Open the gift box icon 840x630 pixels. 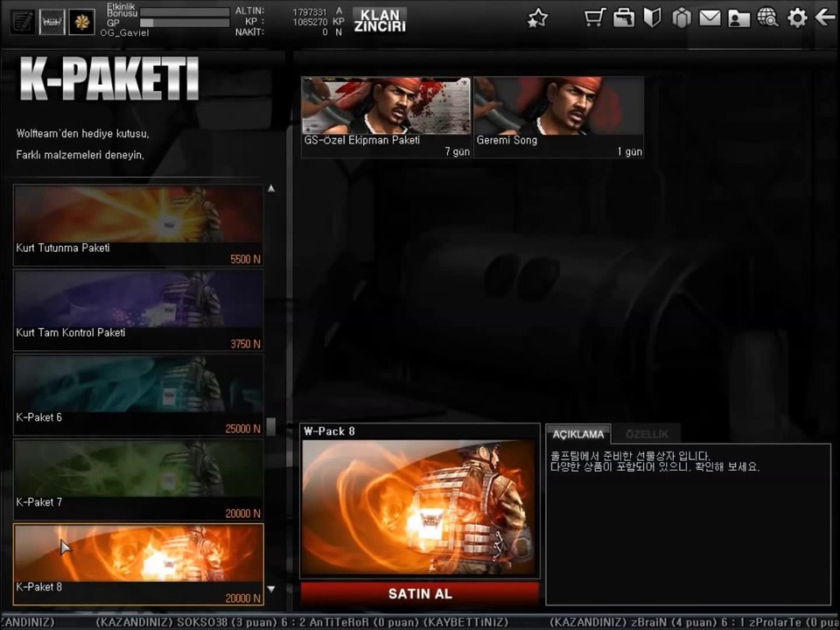682,17
